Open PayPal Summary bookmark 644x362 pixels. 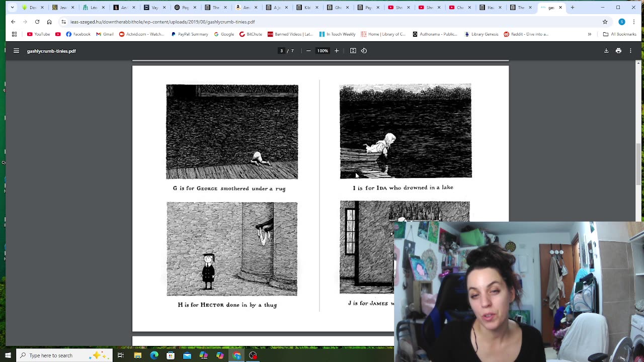190,34
